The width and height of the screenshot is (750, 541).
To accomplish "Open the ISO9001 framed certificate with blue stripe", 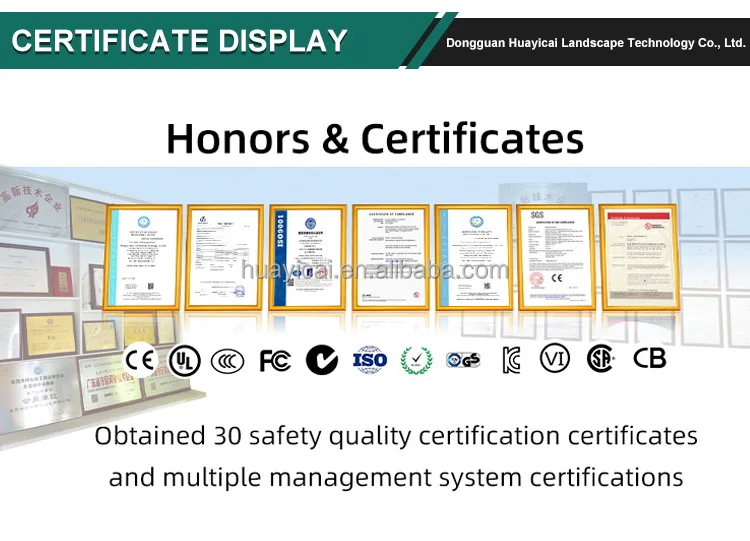I will coord(308,258).
